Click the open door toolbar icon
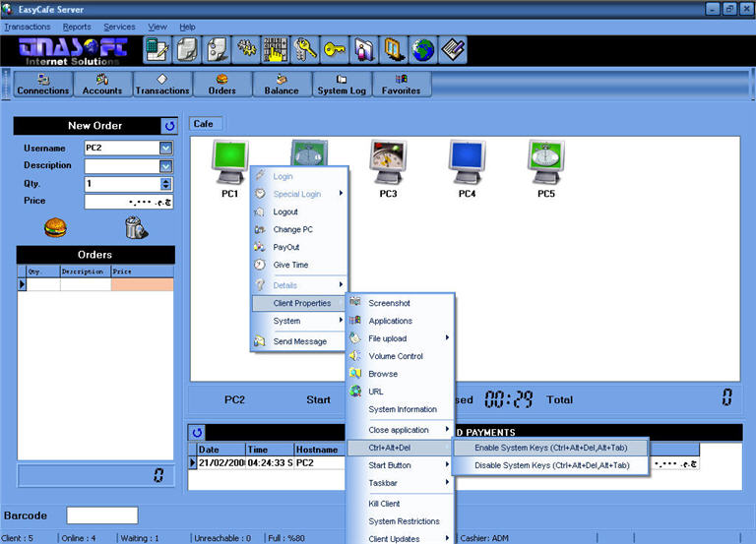This screenshot has height=544, width=756. coord(394,49)
